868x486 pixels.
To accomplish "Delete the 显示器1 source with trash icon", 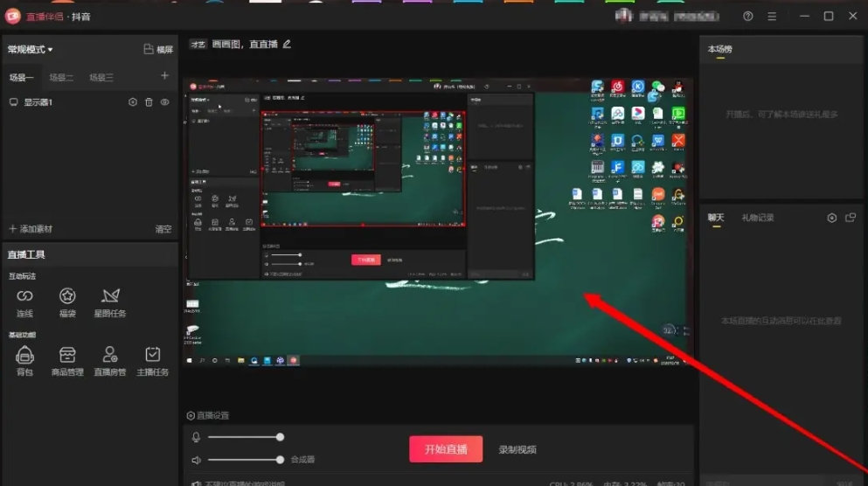I will click(149, 102).
